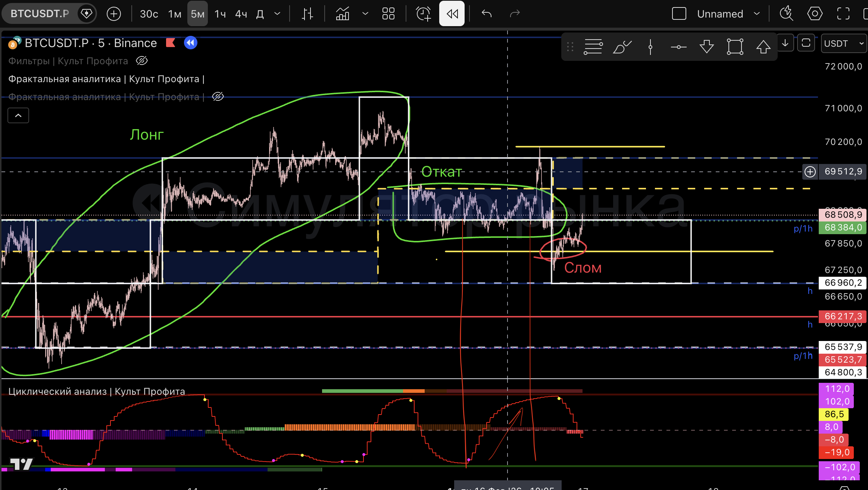Open the USDT currency dropdown
868x490 pixels.
coord(843,44)
